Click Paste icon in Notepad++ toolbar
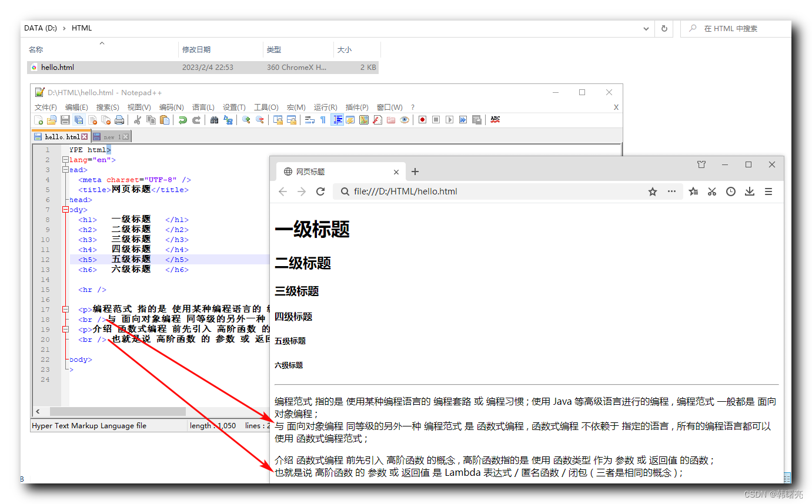This screenshot has height=504, width=812. (165, 120)
